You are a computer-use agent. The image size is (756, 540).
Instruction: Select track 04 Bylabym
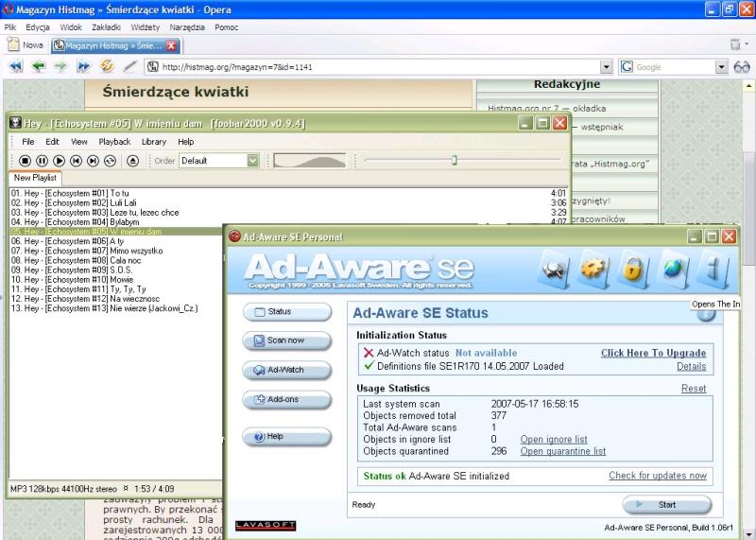point(288,222)
